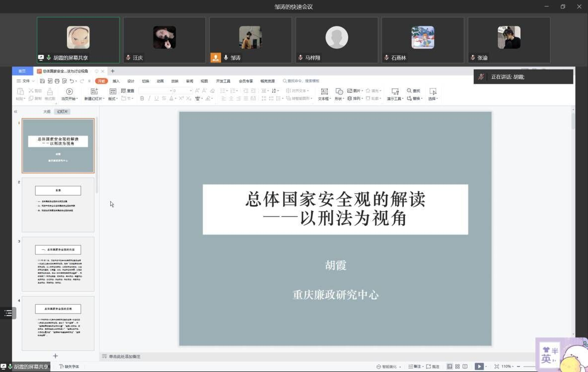This screenshot has width=588, height=372.
Task: Toggle bold text formatting
Action: coord(142,98)
